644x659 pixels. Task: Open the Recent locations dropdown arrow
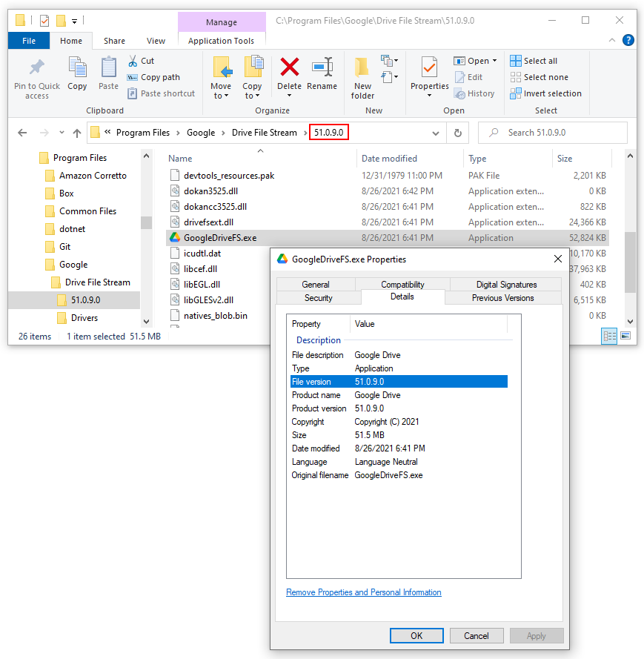pyautogui.click(x=62, y=133)
